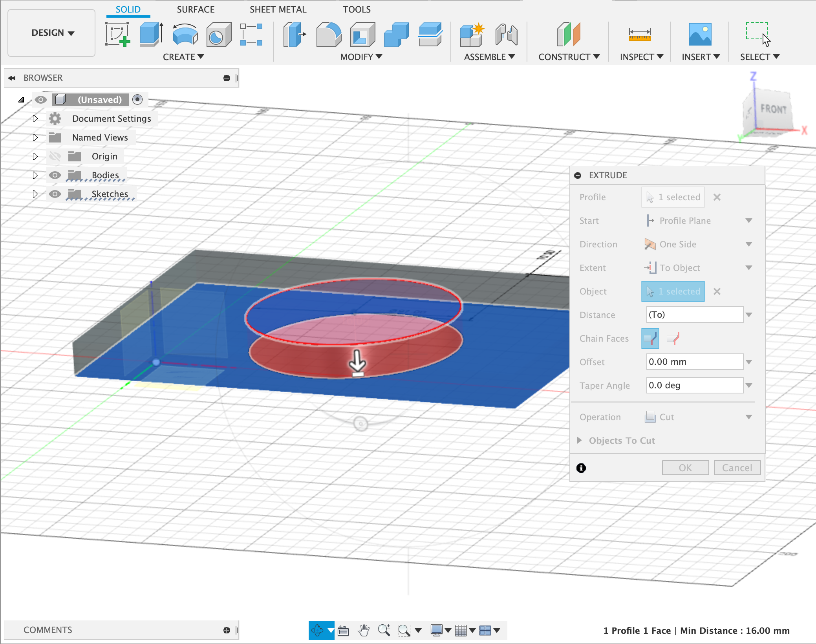The width and height of the screenshot is (816, 644).
Task: Toggle visibility of the Bodies folder
Action: click(55, 175)
